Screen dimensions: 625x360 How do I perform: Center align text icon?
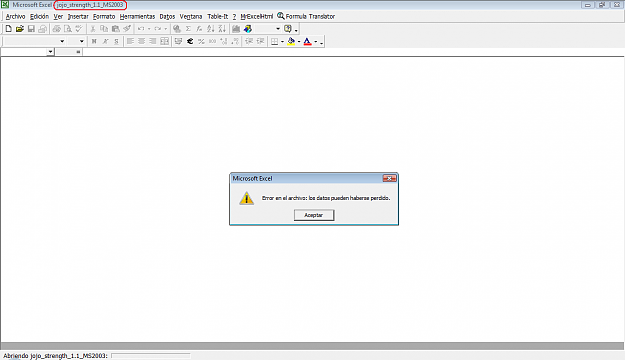(x=142, y=41)
